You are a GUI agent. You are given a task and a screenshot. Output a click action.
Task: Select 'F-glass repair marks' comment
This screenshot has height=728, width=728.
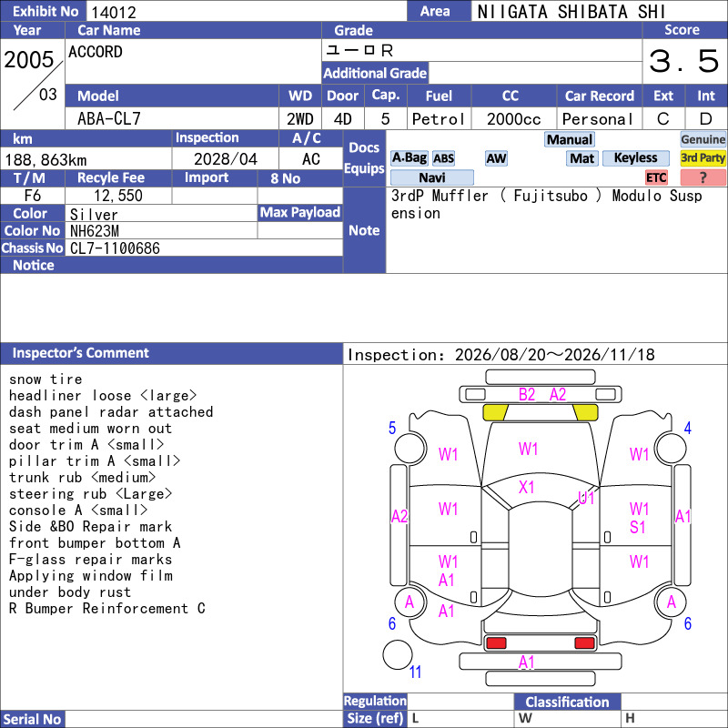90,560
